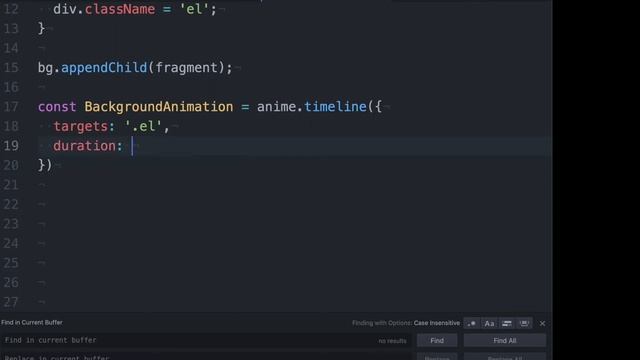Click the anime object on line 17
640x360 pixels.
(276, 107)
